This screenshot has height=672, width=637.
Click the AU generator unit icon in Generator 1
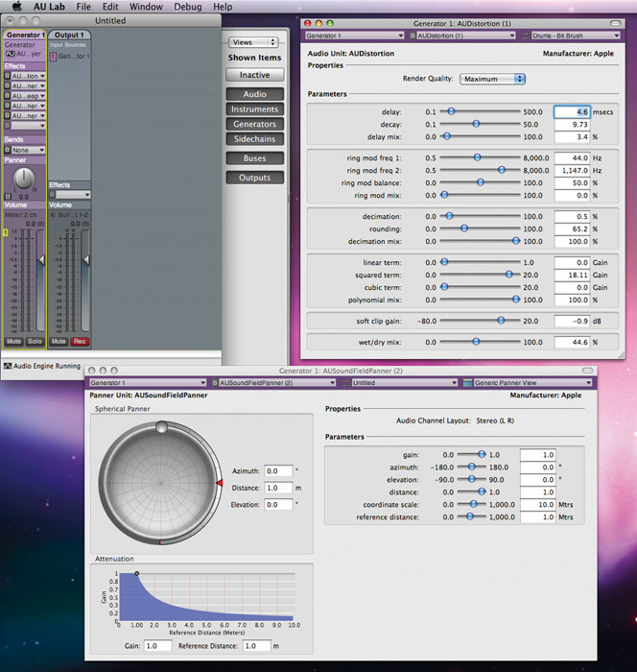tap(10, 54)
